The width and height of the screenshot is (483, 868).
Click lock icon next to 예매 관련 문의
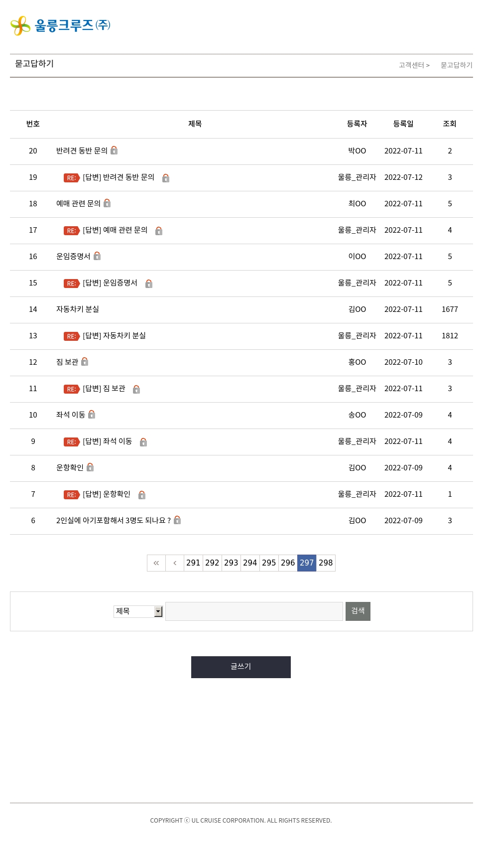(107, 203)
